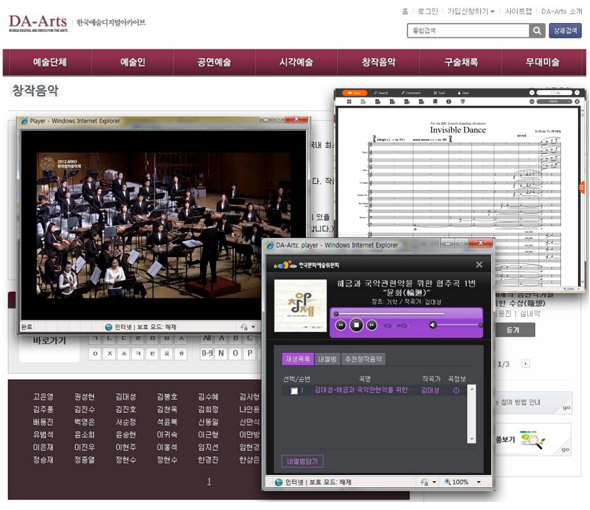
Task: Open dropdown arrow in video player status bar
Action: coord(253,327)
